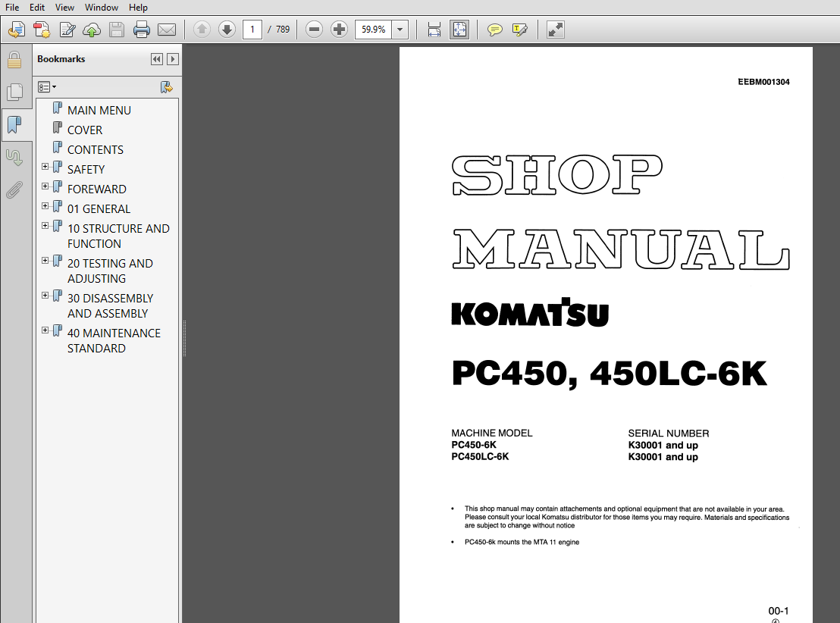Jump to CONTENTS bookmark
Screen dimensions: 840x623
pos(96,150)
